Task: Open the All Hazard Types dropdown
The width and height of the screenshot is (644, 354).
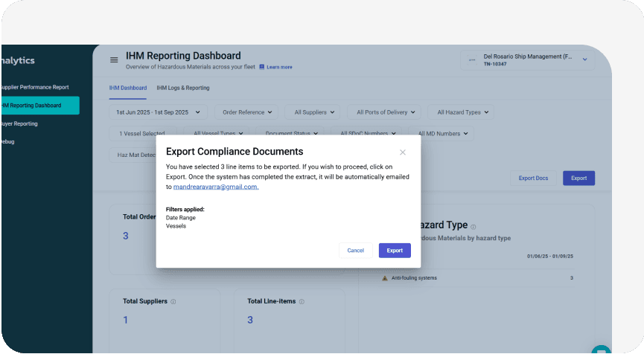Action: click(461, 112)
